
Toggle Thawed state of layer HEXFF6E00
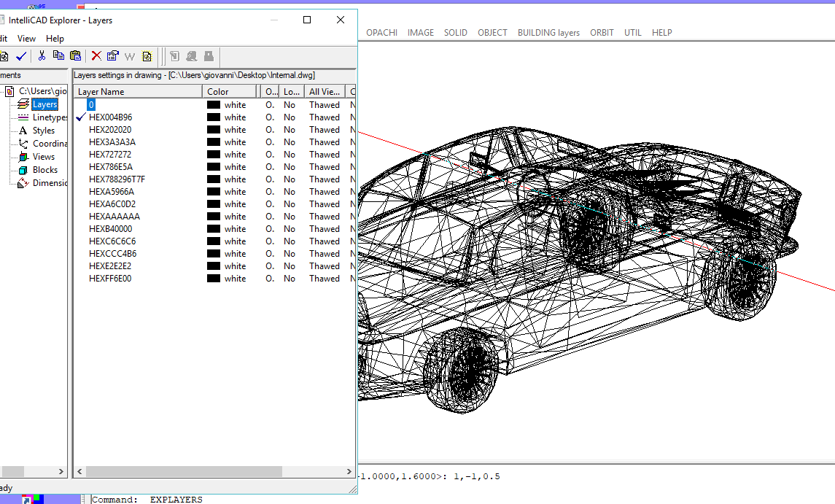point(324,279)
